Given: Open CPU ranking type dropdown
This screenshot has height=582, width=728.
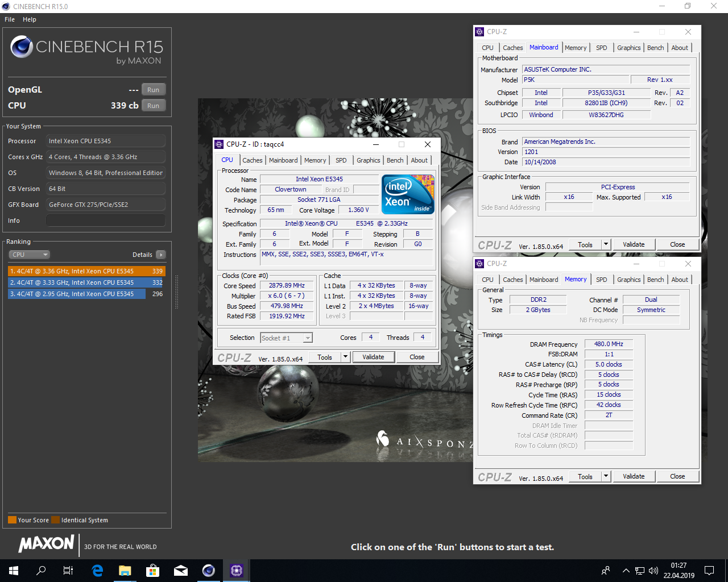Looking at the screenshot, I should [29, 255].
